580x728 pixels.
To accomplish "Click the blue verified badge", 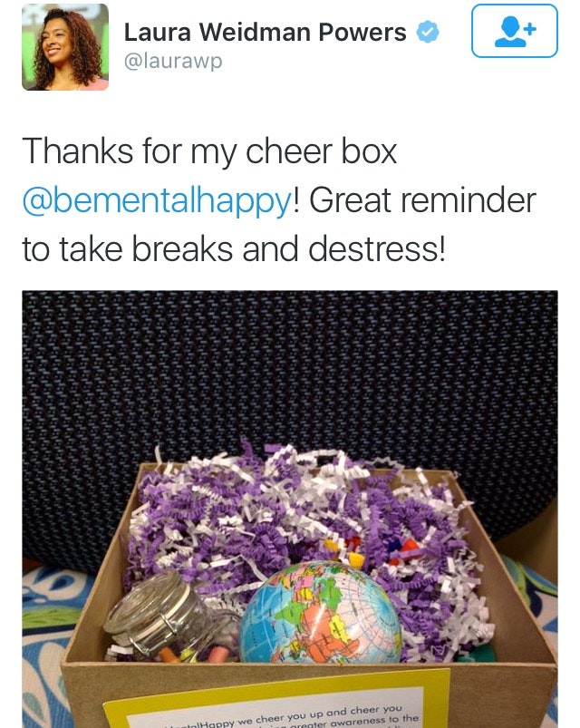I will 428,32.
